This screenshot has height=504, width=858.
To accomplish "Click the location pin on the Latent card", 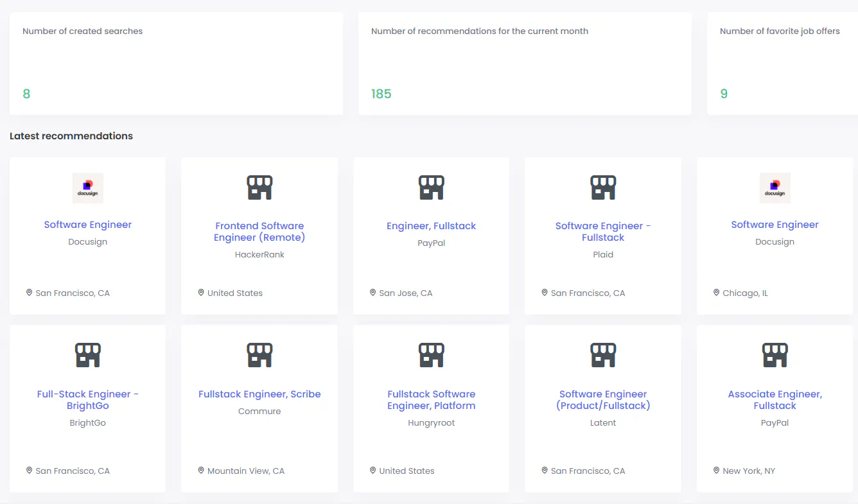I will (545, 471).
